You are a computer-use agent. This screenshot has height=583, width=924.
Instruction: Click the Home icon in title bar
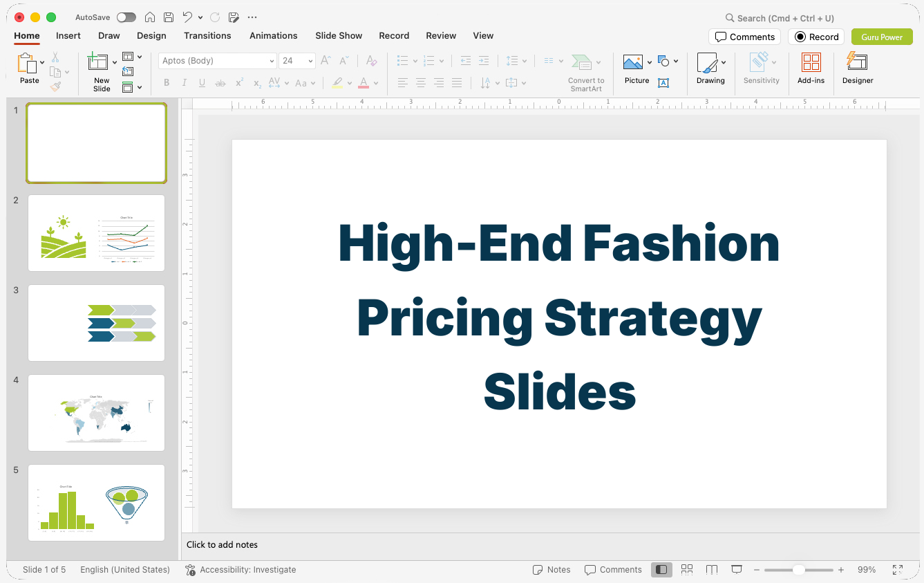(149, 17)
